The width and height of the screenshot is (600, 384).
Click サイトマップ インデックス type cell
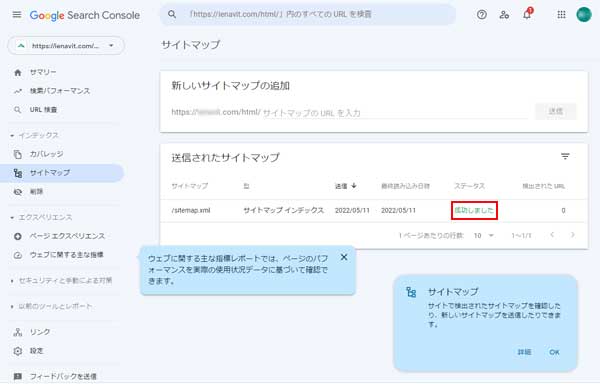[x=284, y=210]
